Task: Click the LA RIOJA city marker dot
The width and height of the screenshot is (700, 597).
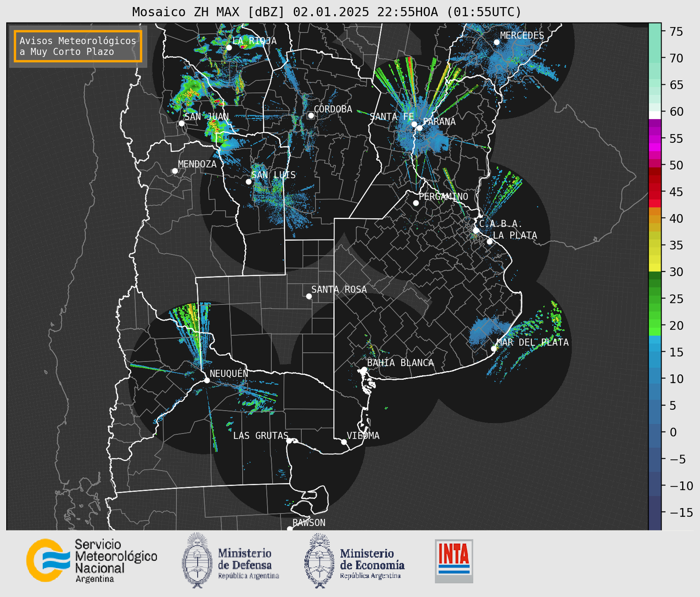Action: 229,47
